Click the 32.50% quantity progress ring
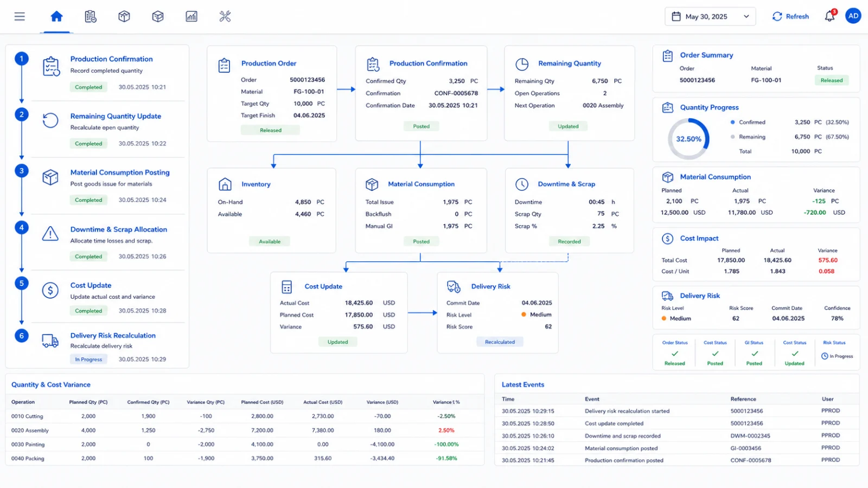The image size is (868, 488). (688, 139)
